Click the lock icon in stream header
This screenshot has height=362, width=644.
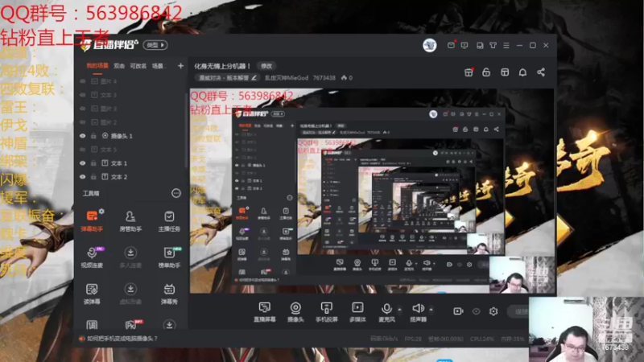pos(486,72)
